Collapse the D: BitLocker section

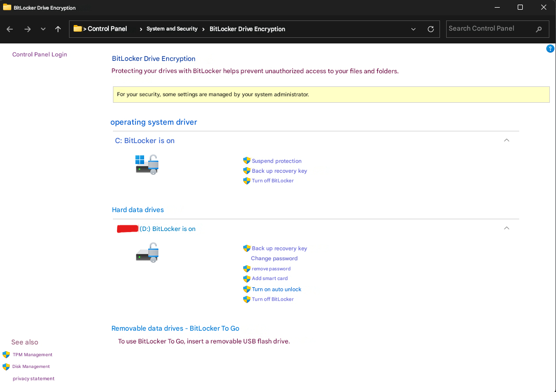[x=507, y=228]
